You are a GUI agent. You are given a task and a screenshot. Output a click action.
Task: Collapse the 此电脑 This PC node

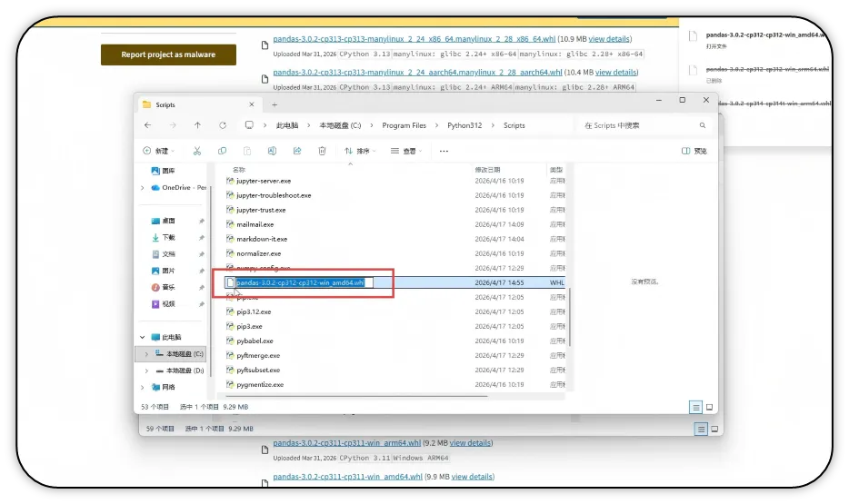(x=143, y=337)
